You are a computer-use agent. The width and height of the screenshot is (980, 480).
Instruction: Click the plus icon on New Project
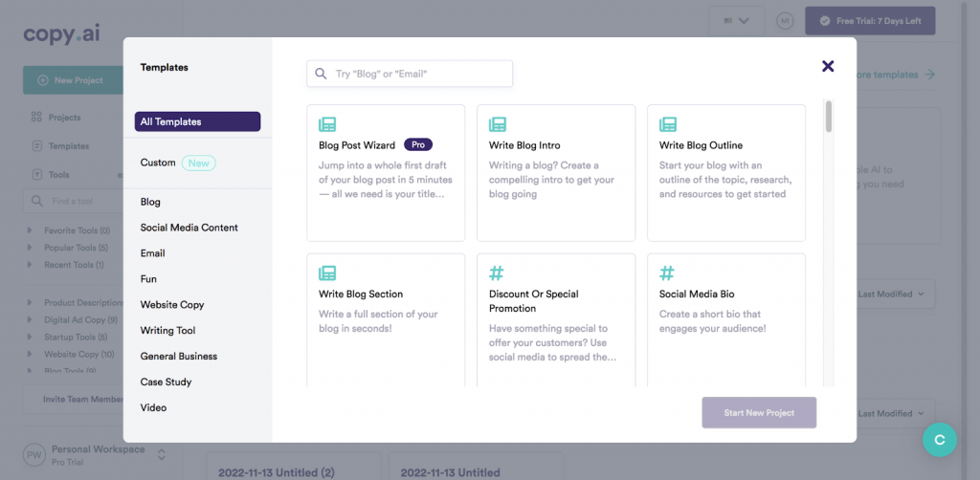coord(43,80)
